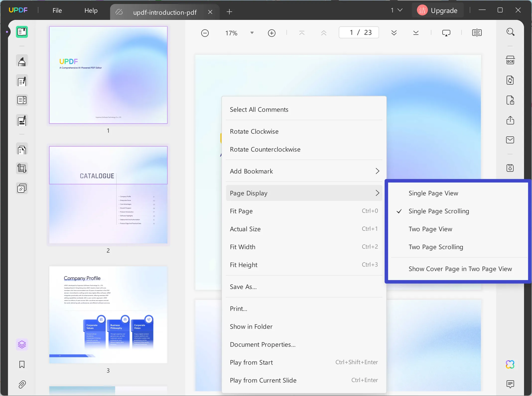The height and width of the screenshot is (396, 532).
Task: Select Single Page View option
Action: (433, 193)
